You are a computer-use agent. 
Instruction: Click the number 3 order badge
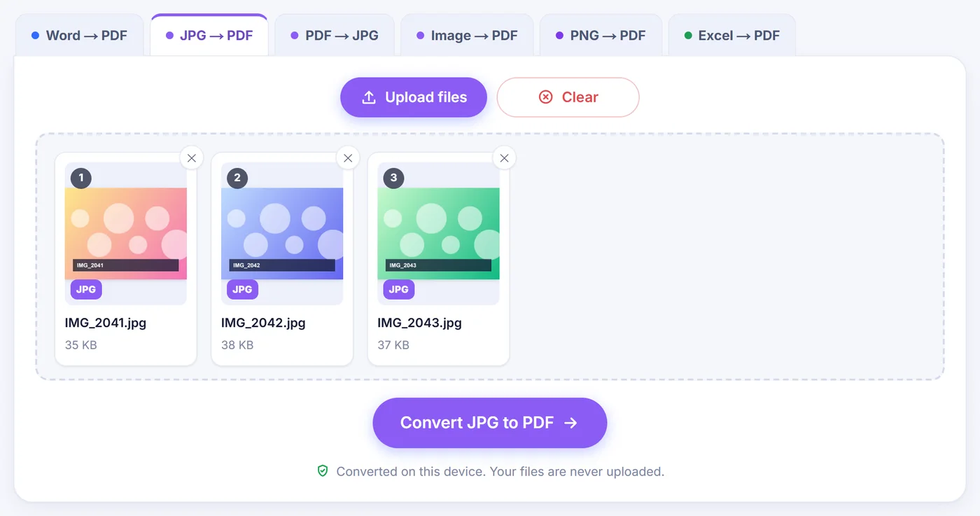click(393, 178)
